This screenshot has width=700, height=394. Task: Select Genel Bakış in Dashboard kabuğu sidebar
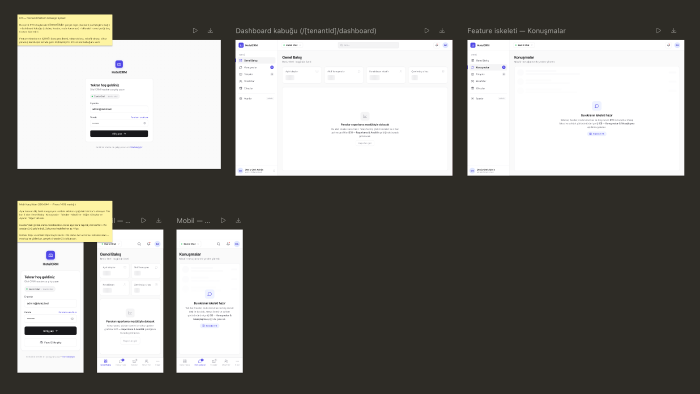(256, 60)
